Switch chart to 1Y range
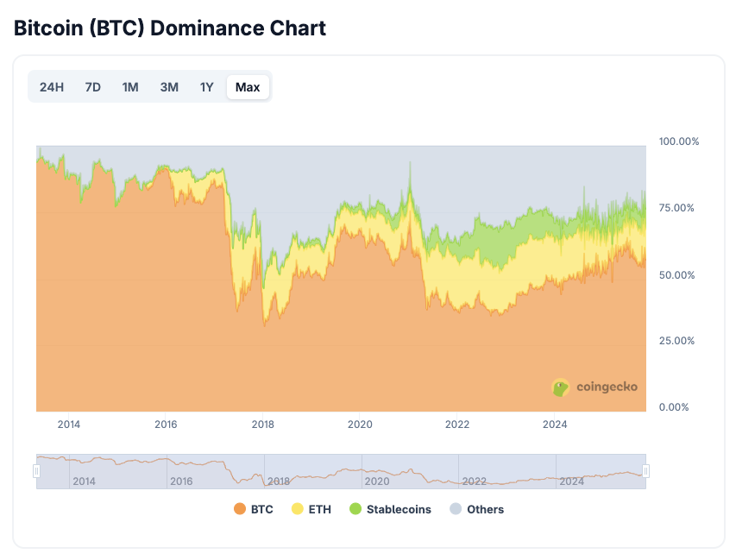This screenshot has width=736, height=560. tap(207, 87)
